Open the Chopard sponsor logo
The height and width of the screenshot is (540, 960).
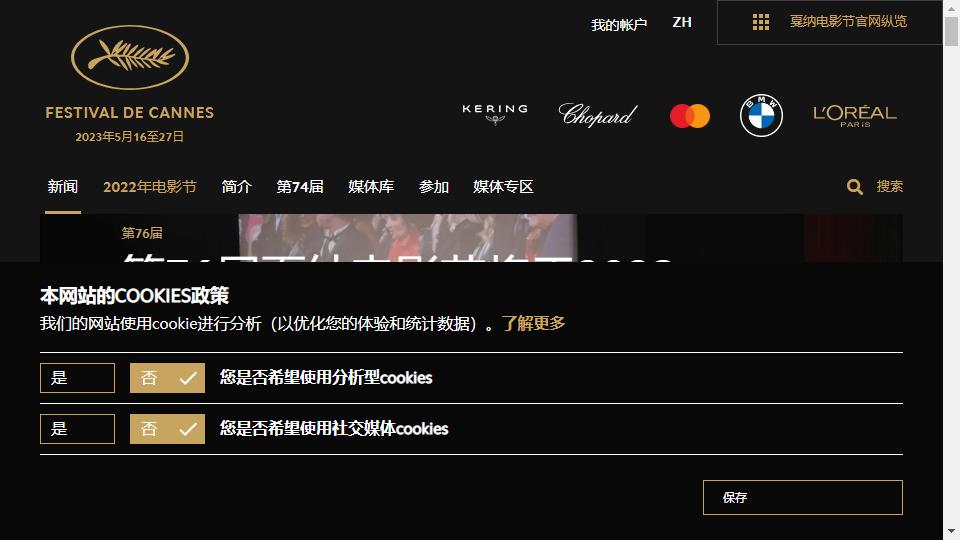click(x=598, y=114)
